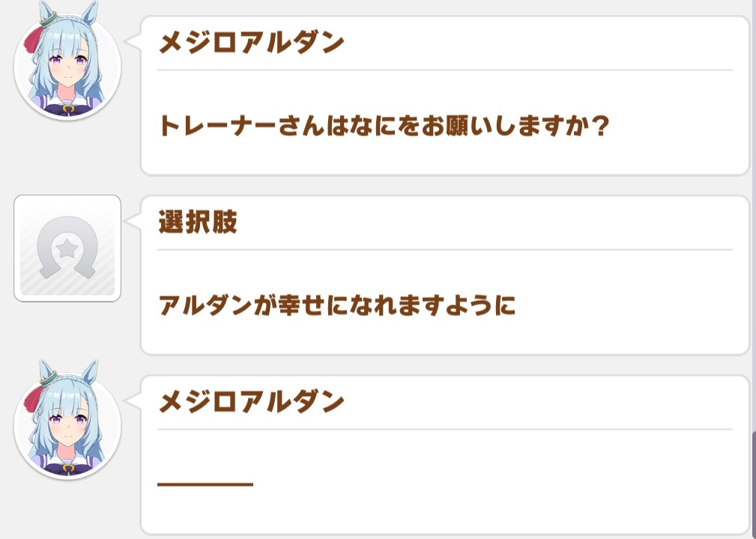Click the divider line under the 選択肢 heading
The height and width of the screenshot is (539, 756).
pyautogui.click(x=444, y=249)
